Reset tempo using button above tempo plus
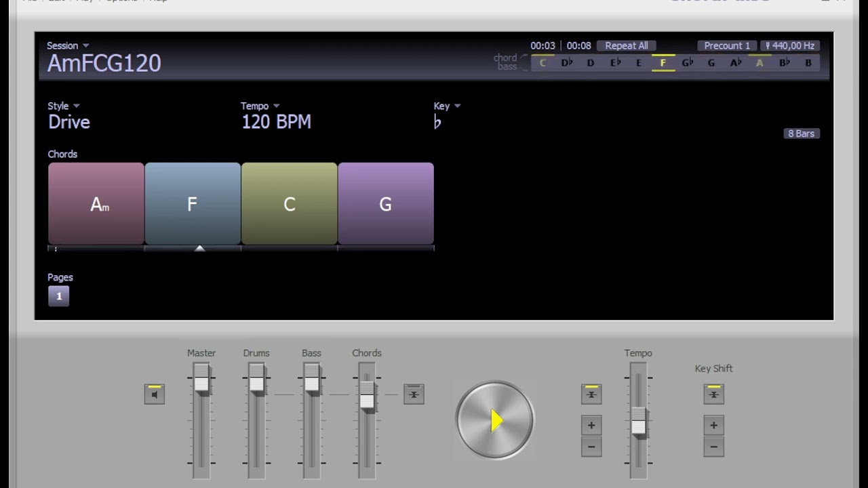This screenshot has height=488, width=868. [x=591, y=394]
